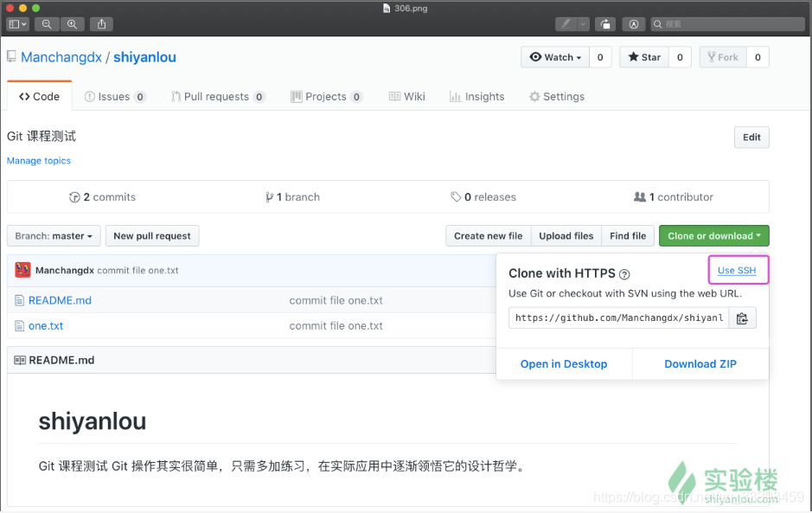The height and width of the screenshot is (513, 812).
Task: Click the repository book icon beside Manchangdx
Action: (x=11, y=57)
